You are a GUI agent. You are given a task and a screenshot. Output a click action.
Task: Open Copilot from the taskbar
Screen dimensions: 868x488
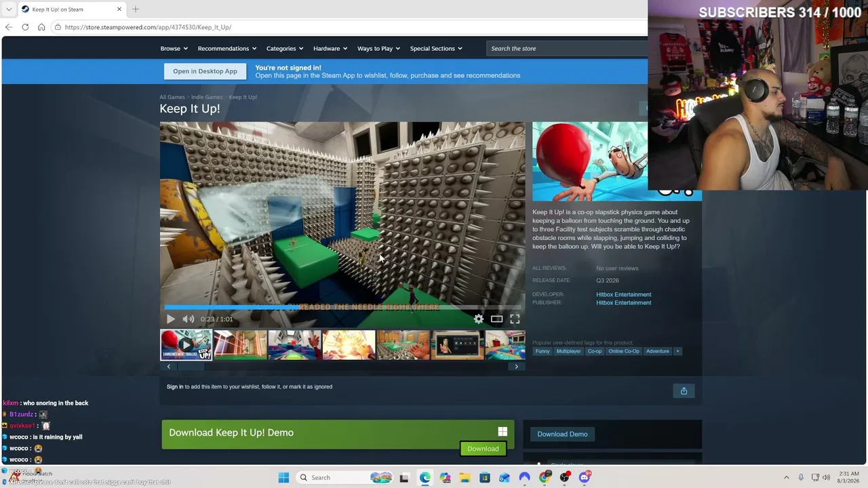(444, 477)
